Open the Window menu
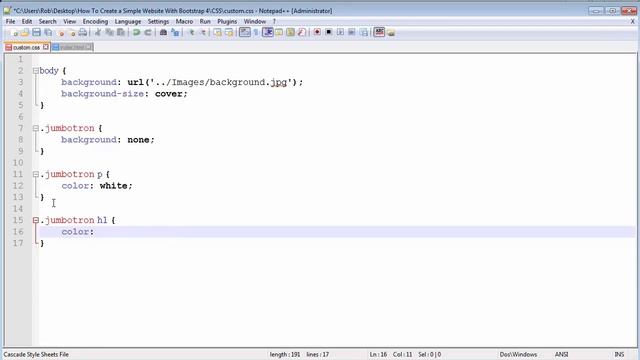Screen dimensions: 640x360 (255, 21)
